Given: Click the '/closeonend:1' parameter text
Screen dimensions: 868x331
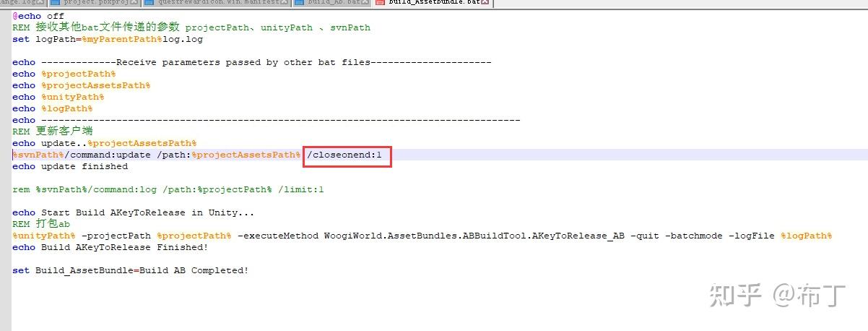Looking at the screenshot, I should tap(344, 155).
